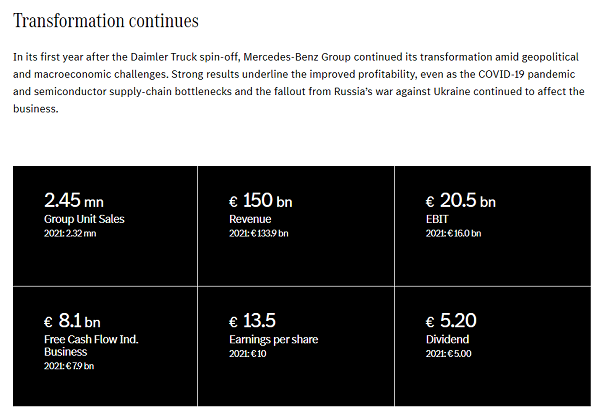This screenshot has height=418, width=600.
Task: Select the 2.45 mn Group Unit Sales figure
Action: (x=73, y=201)
